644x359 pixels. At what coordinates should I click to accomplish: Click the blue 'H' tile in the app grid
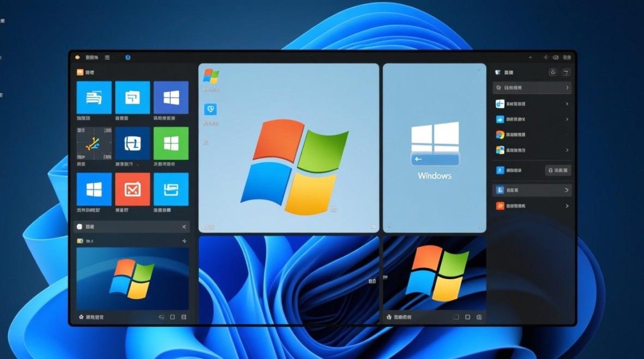[x=132, y=144]
